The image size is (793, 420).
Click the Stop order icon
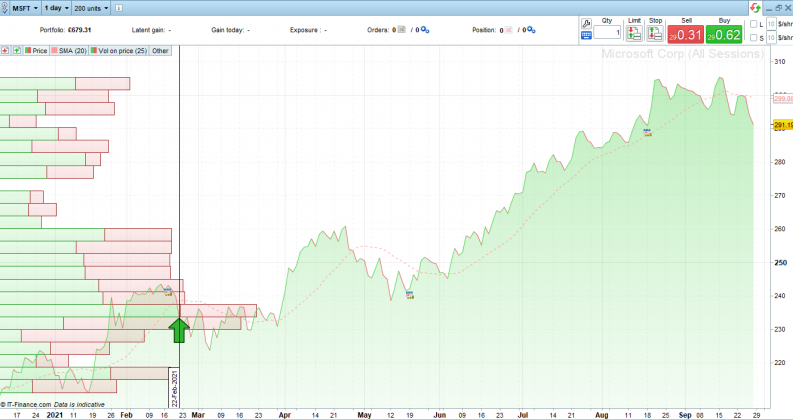coord(655,33)
